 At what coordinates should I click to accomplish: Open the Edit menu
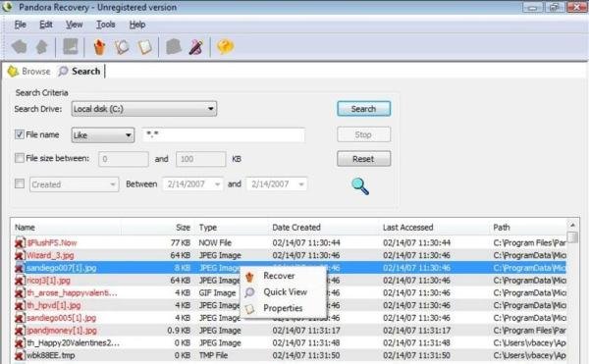[46, 25]
